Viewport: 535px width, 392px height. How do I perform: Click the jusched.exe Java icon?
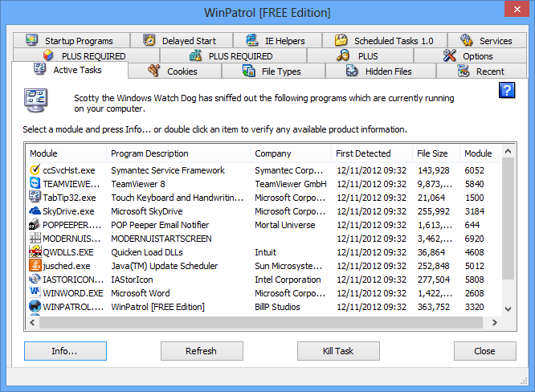pos(35,265)
